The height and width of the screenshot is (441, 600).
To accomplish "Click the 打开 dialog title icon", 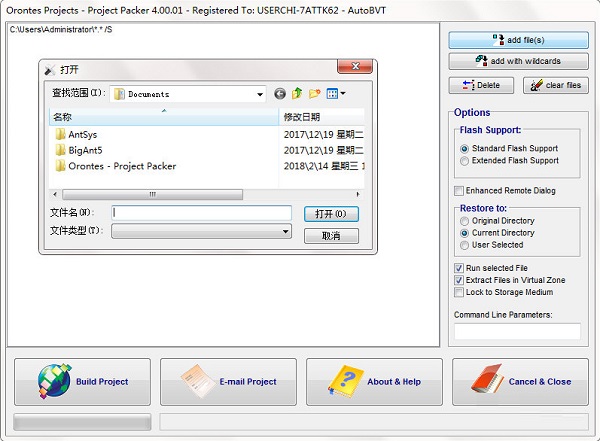I will 50,70.
